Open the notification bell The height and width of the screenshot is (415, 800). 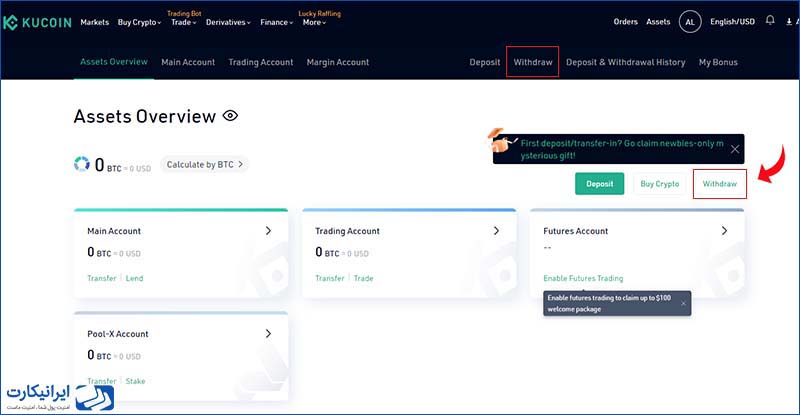770,20
